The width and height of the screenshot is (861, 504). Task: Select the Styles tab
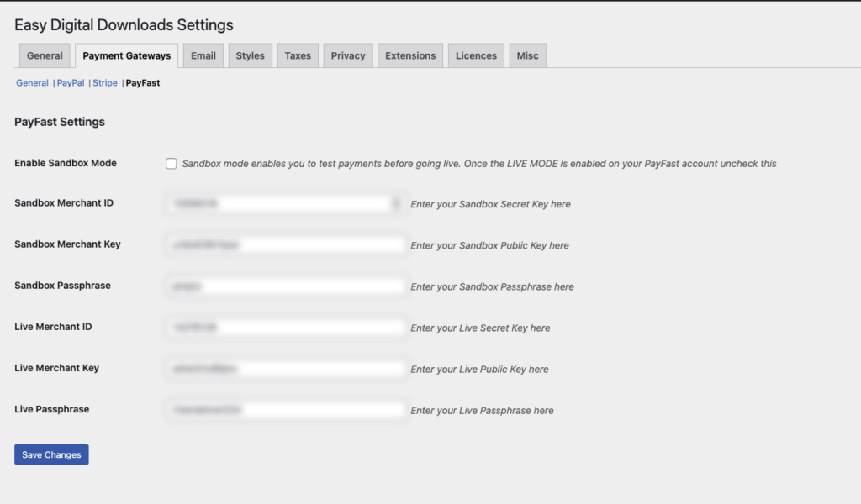(250, 55)
